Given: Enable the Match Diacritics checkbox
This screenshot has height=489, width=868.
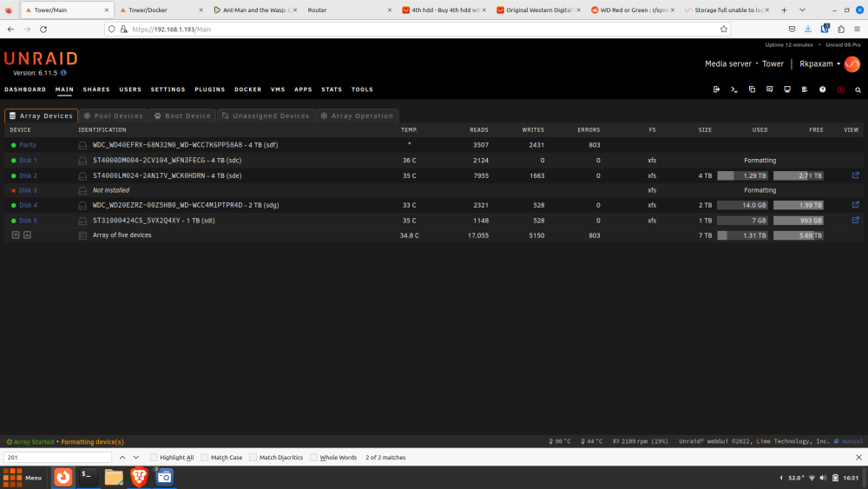Looking at the screenshot, I should click(x=253, y=458).
